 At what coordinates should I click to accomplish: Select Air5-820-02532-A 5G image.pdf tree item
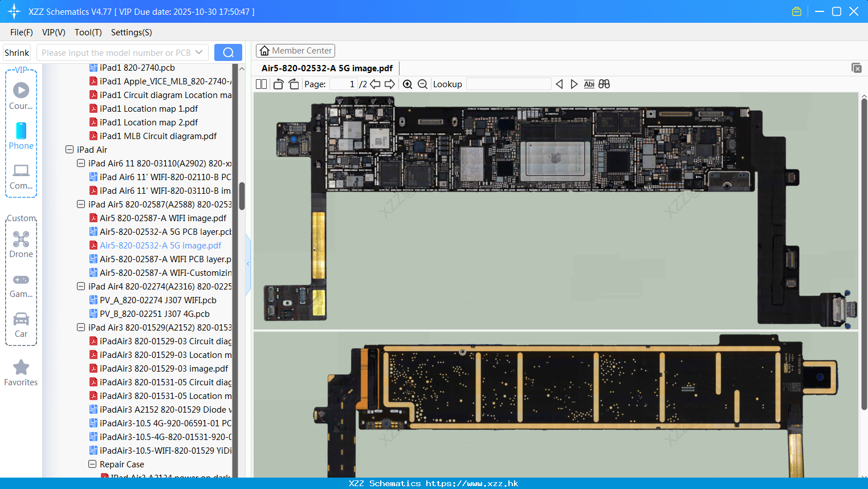point(161,245)
